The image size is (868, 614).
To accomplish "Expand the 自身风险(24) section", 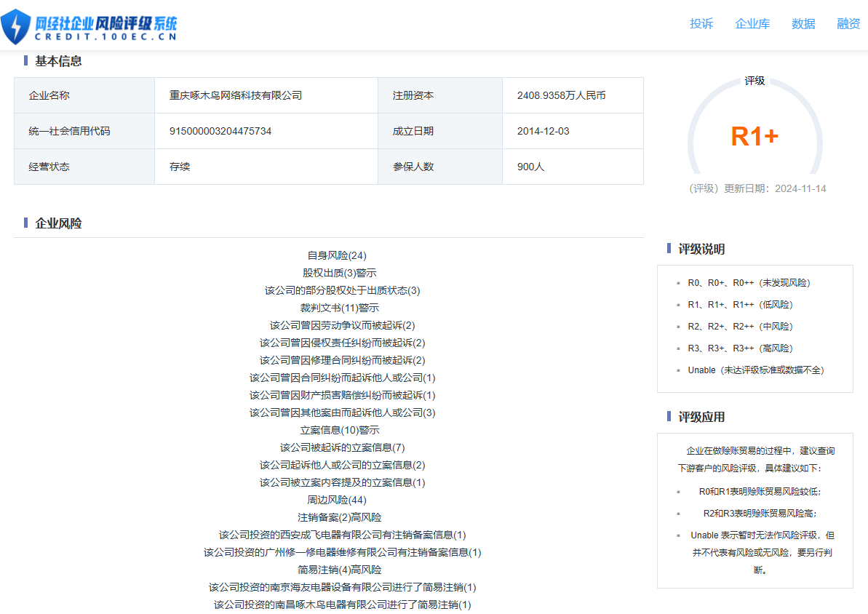I will pyautogui.click(x=337, y=255).
